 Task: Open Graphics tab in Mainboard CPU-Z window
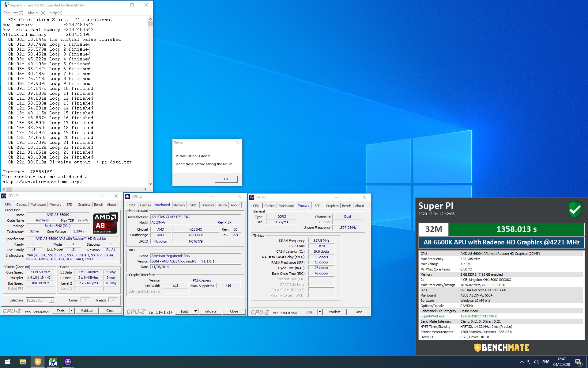click(x=208, y=205)
